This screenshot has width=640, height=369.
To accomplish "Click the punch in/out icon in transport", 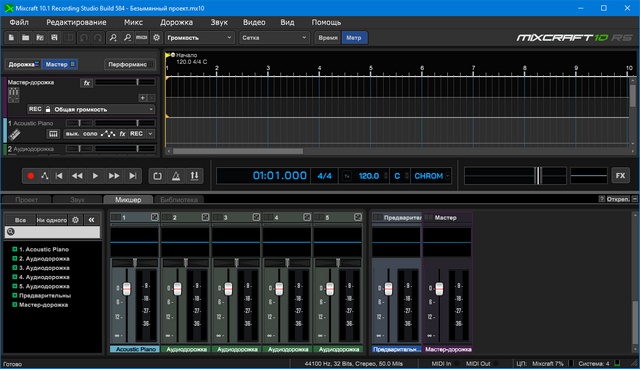I will [x=194, y=176].
